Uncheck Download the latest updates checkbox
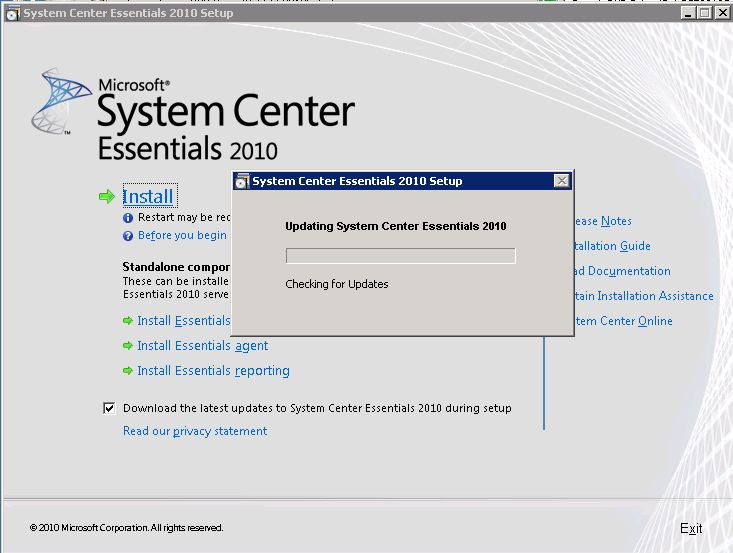 tap(109, 408)
